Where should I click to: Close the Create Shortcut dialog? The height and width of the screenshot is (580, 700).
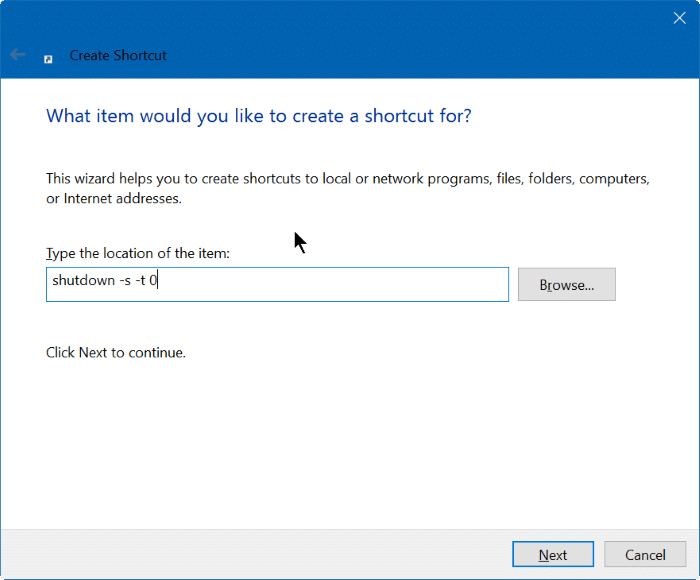coord(679,18)
